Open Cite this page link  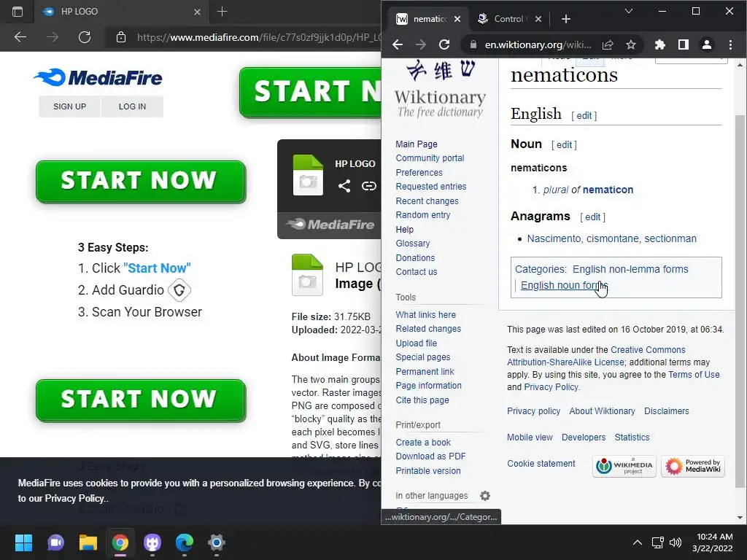click(x=422, y=400)
